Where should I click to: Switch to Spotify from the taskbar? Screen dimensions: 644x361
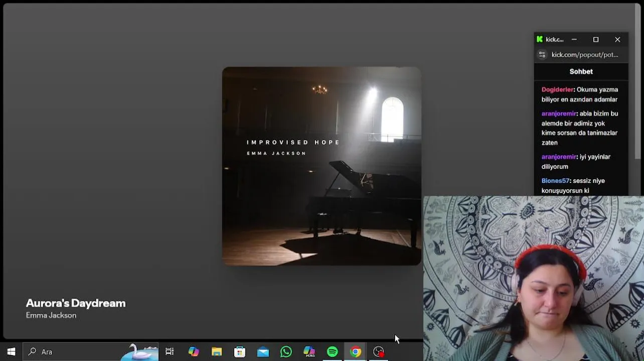(x=332, y=352)
